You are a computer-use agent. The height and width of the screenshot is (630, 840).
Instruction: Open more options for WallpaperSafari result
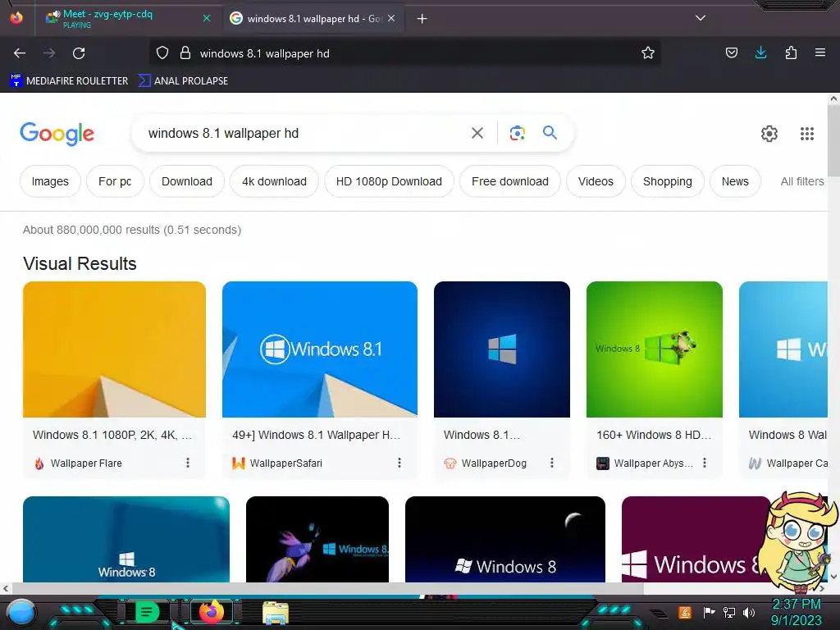pos(399,463)
